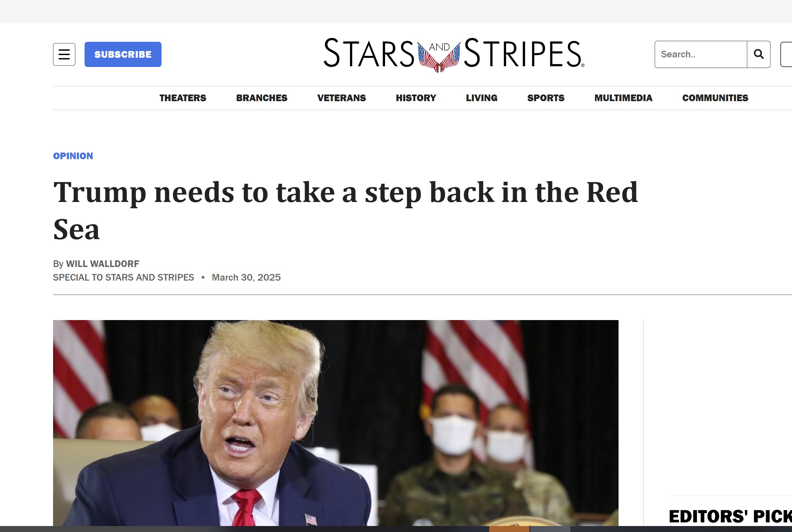Click the Subscribe button
This screenshot has height=532, width=792.
point(123,54)
